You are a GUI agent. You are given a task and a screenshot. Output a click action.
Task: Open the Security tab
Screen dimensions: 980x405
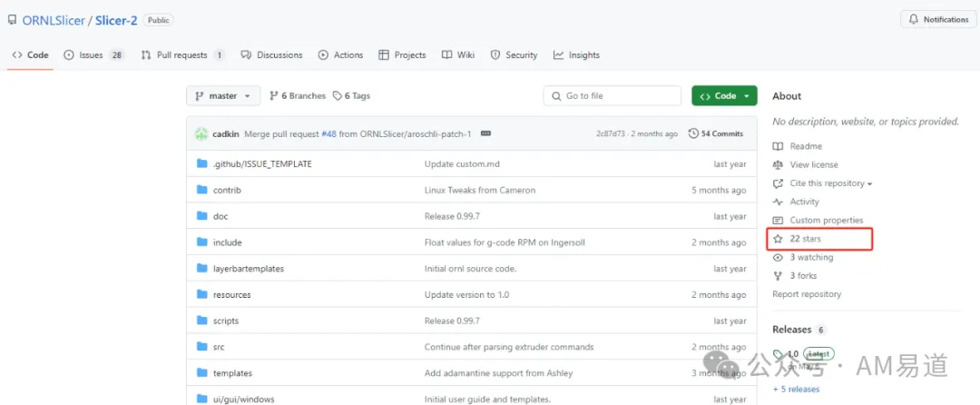coord(514,55)
